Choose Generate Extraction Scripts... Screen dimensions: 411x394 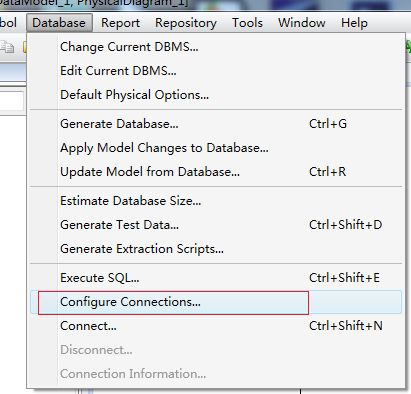[216, 249]
